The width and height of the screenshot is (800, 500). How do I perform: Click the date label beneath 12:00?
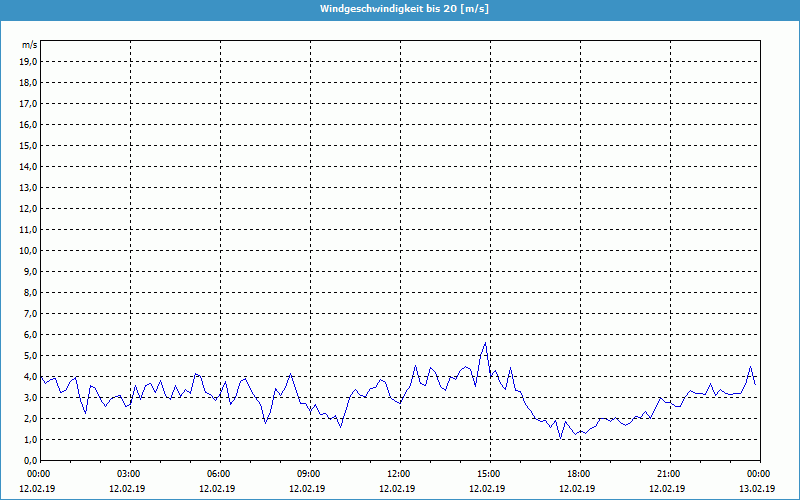pos(397,489)
